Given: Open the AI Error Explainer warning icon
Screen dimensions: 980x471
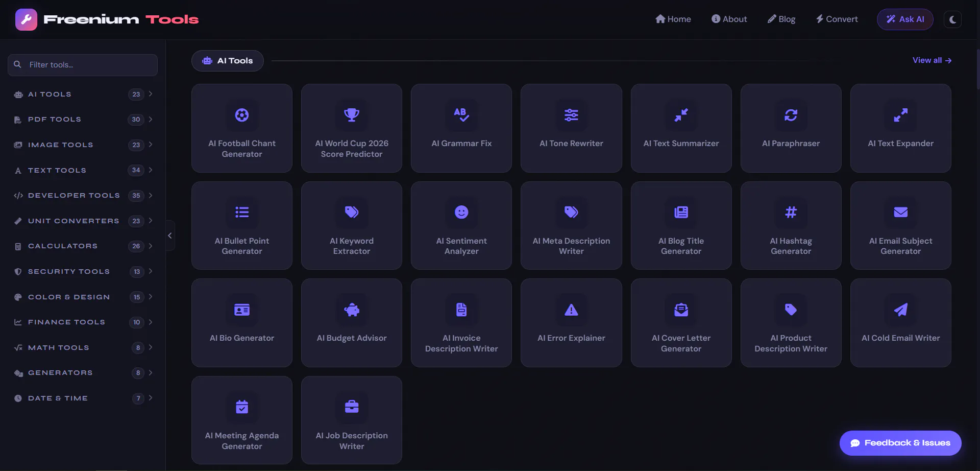Looking at the screenshot, I should click(x=571, y=310).
